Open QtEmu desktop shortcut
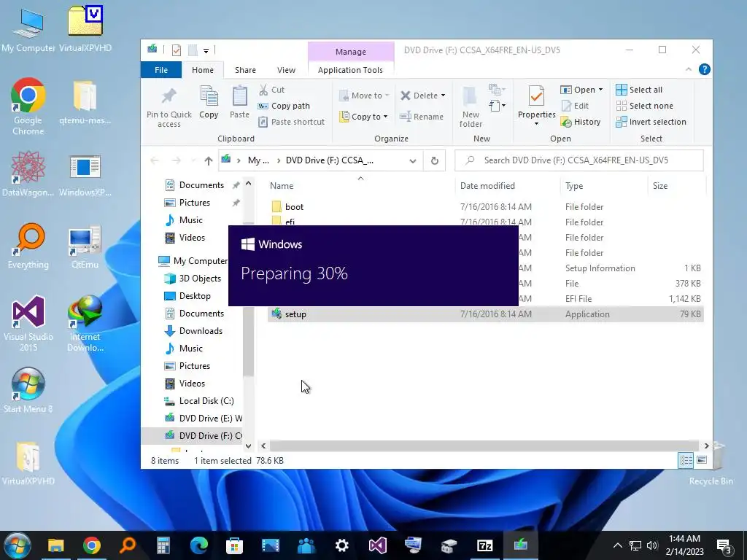Screen dimensions: 747x560 85,246
